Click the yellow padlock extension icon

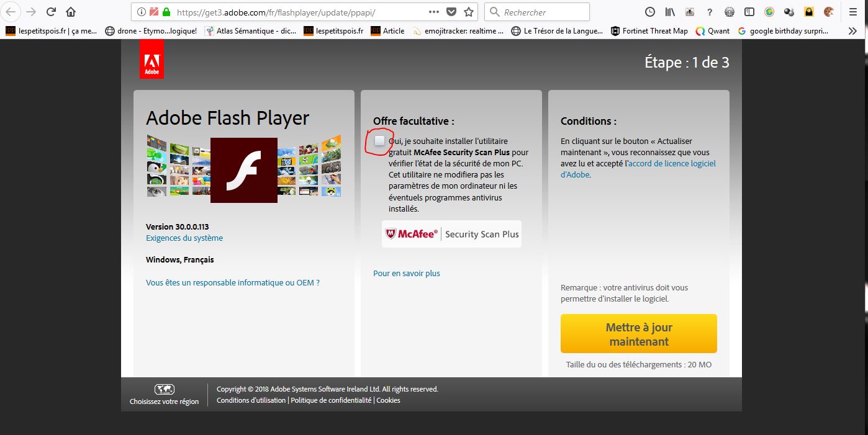coord(809,12)
